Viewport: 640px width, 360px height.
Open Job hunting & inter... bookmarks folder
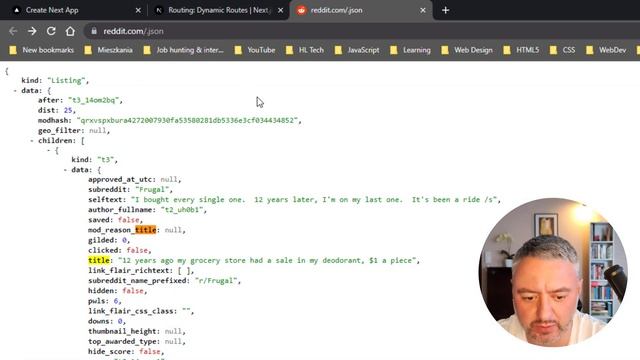(x=184, y=50)
